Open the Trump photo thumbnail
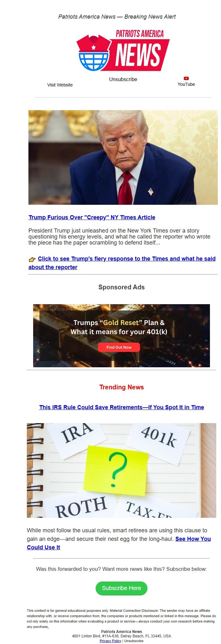Screen dimensions: 221x644 (123, 157)
